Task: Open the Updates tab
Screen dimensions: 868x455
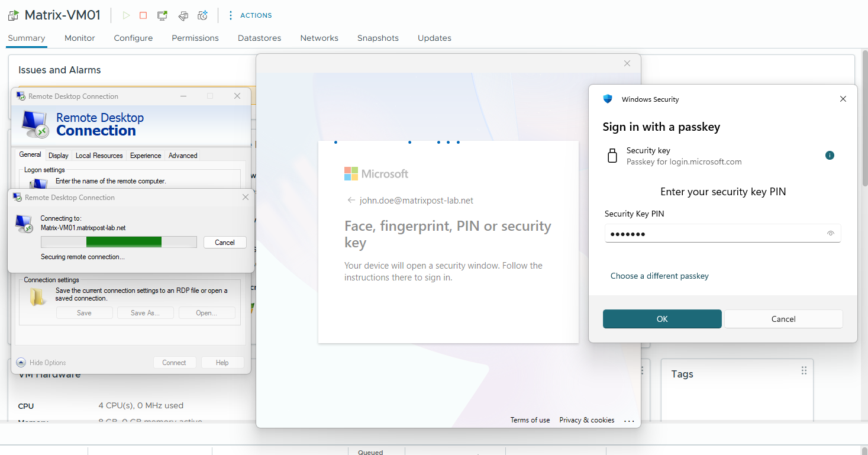Action: point(435,38)
